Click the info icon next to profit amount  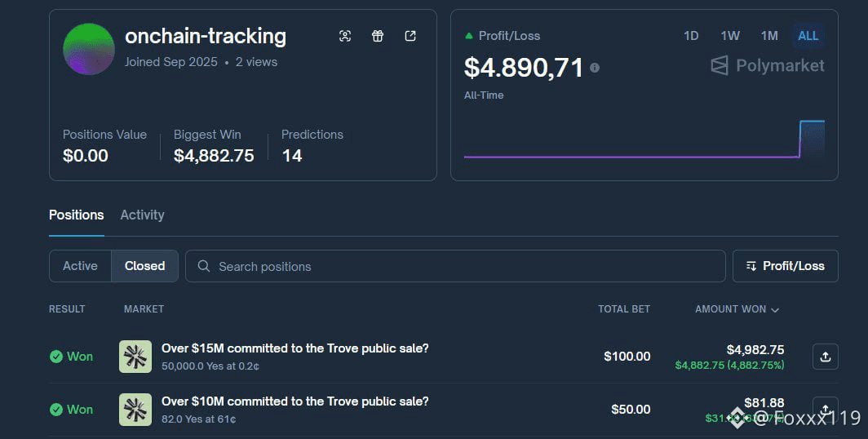tap(595, 68)
